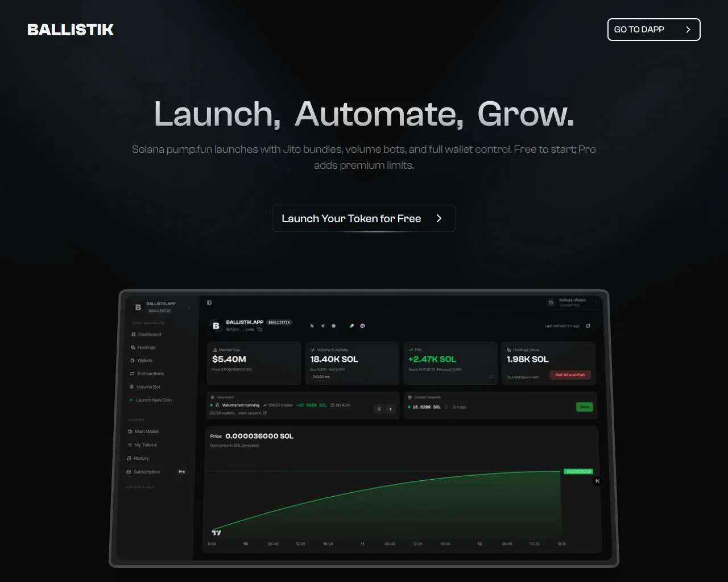
Task: Select Dashboard in the sidebar
Action: 146,334
